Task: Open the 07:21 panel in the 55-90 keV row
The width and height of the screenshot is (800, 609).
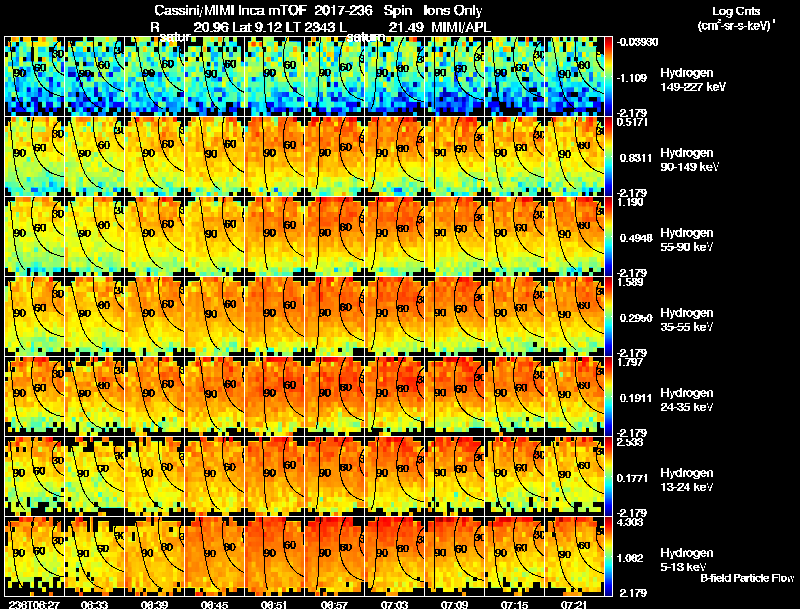Action: [x=574, y=237]
